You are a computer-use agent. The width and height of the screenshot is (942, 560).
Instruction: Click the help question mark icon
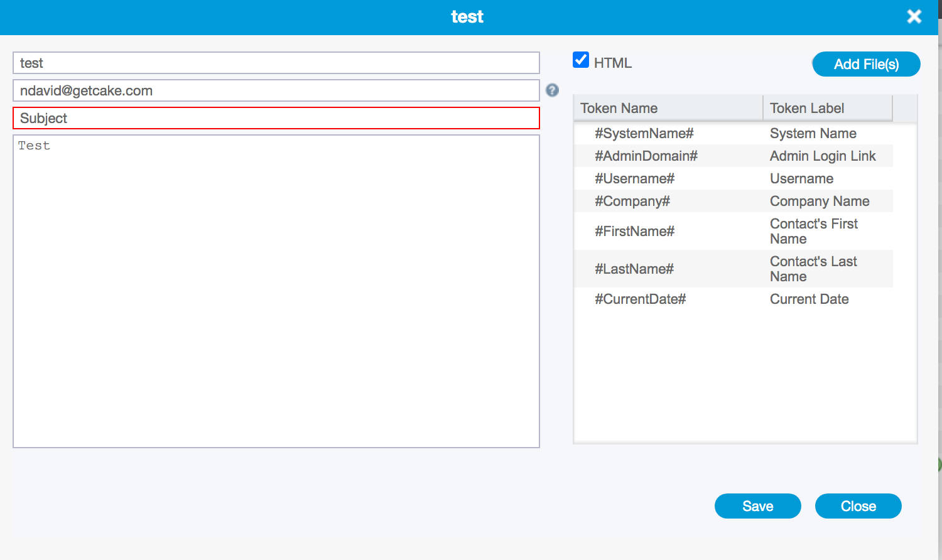click(x=552, y=90)
